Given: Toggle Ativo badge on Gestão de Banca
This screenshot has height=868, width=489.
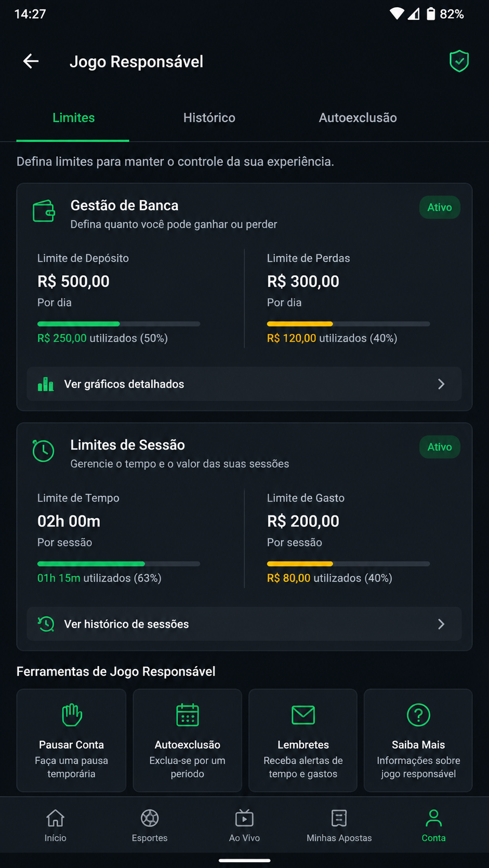Looking at the screenshot, I should pyautogui.click(x=440, y=207).
